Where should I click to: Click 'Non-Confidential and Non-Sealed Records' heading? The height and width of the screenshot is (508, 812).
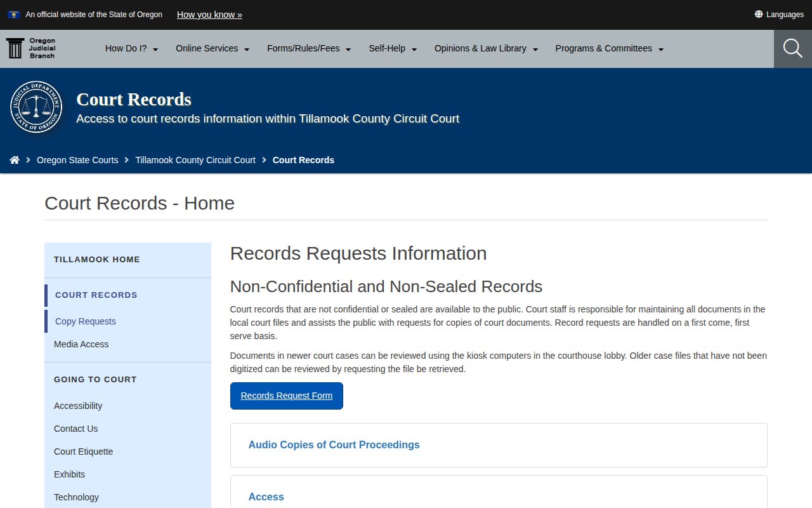click(x=386, y=287)
